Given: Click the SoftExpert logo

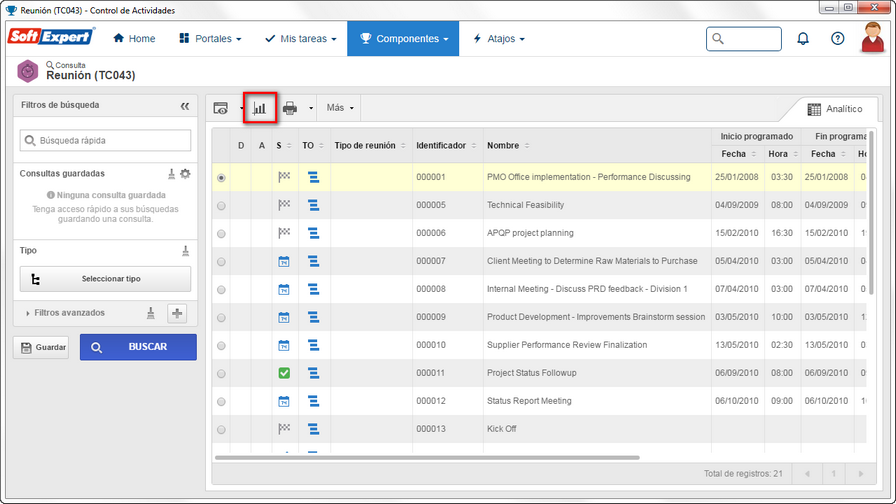Looking at the screenshot, I should (51, 37).
